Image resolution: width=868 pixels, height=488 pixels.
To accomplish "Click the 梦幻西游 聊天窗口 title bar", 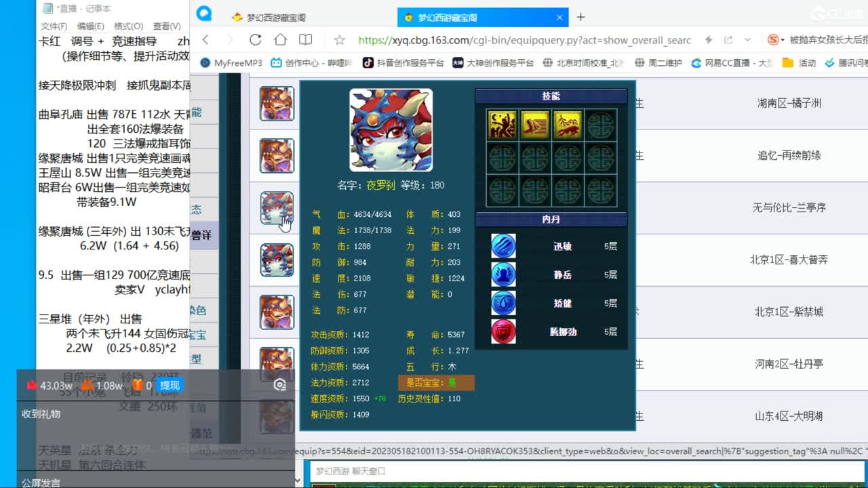I will coord(587,470).
